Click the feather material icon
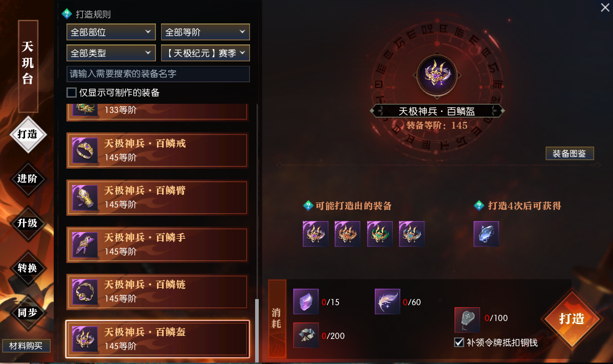Screen dimensions: 613x364 click(x=387, y=302)
